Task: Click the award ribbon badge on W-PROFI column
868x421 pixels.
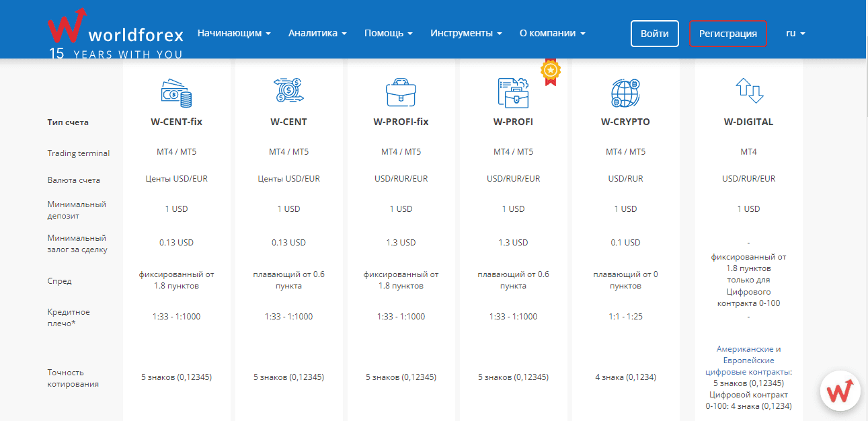Action: click(550, 70)
